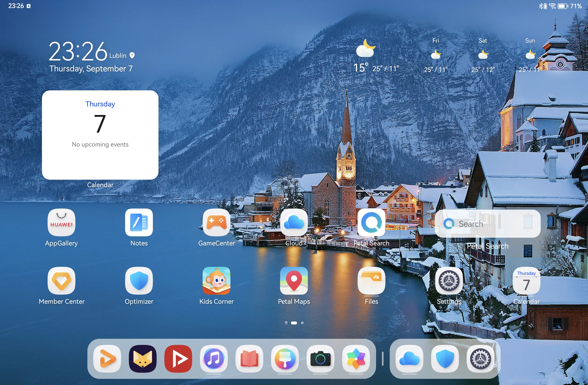
Task: Tap the Petal Search widget search field
Action: 488,224
